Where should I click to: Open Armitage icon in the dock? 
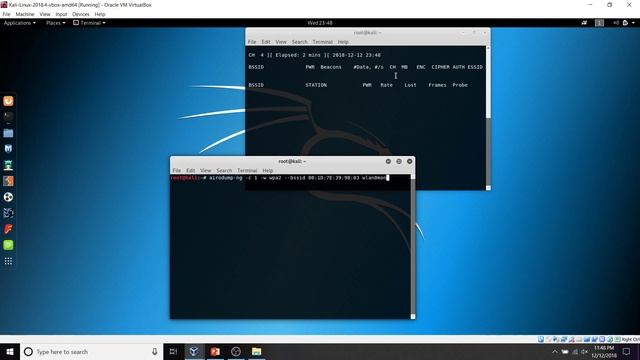pyautogui.click(x=8, y=165)
